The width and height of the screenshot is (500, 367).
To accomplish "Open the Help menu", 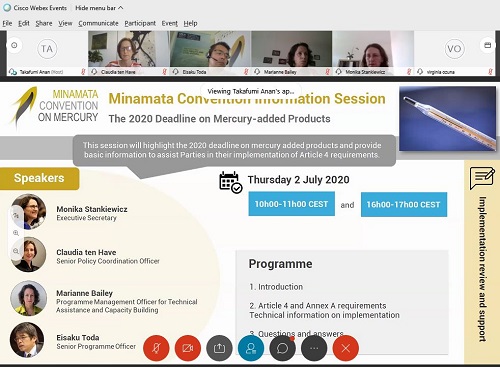I will [x=190, y=23].
